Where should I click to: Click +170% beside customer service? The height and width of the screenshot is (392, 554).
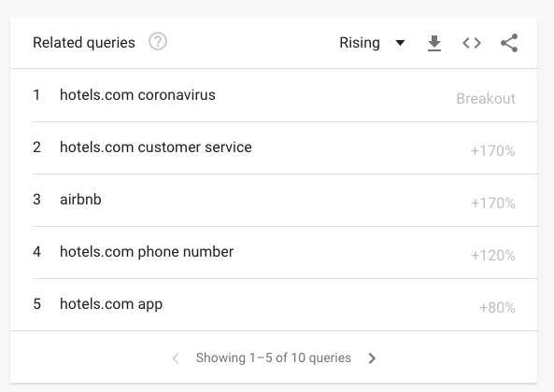[x=493, y=150]
